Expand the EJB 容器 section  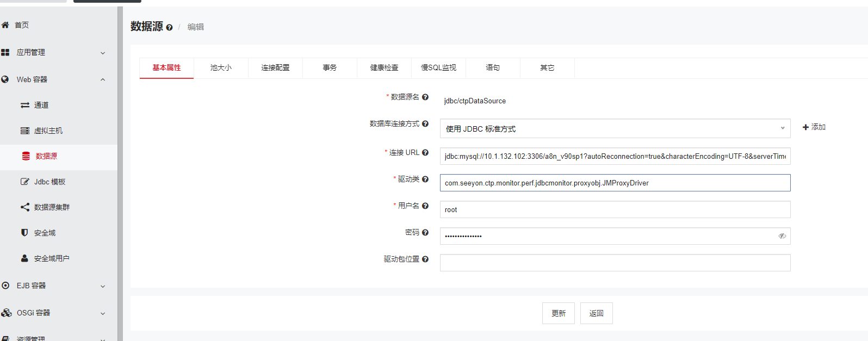(x=103, y=286)
